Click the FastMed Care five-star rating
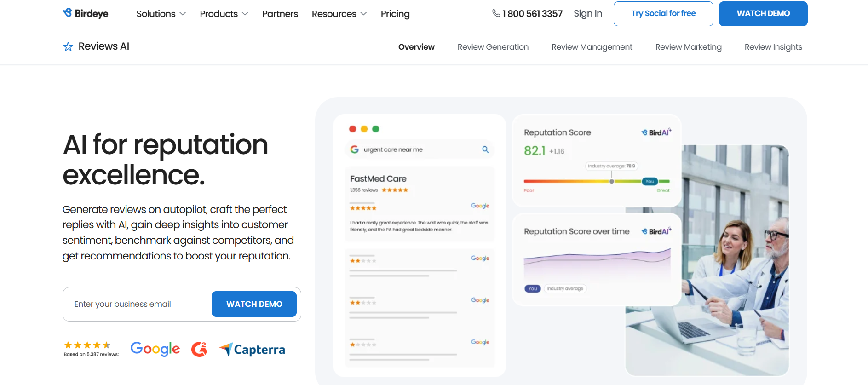Screen dimensions: 868x385 (395, 190)
